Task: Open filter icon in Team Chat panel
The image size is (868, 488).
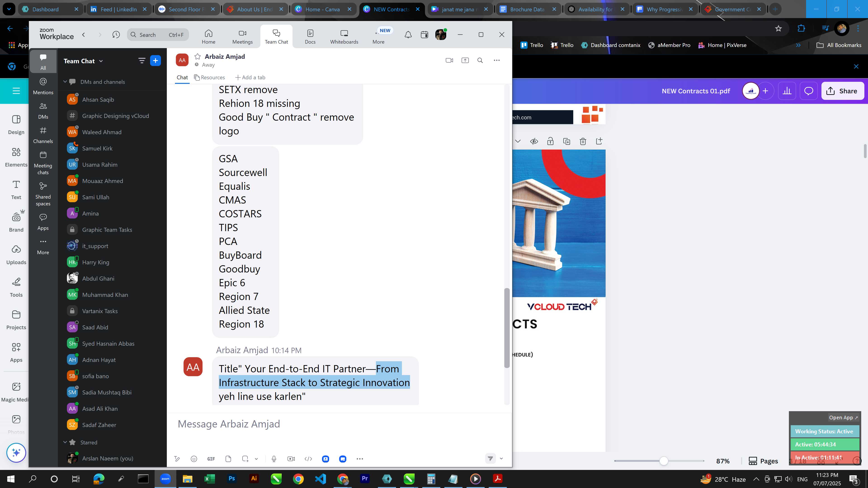Action: pyautogui.click(x=142, y=61)
